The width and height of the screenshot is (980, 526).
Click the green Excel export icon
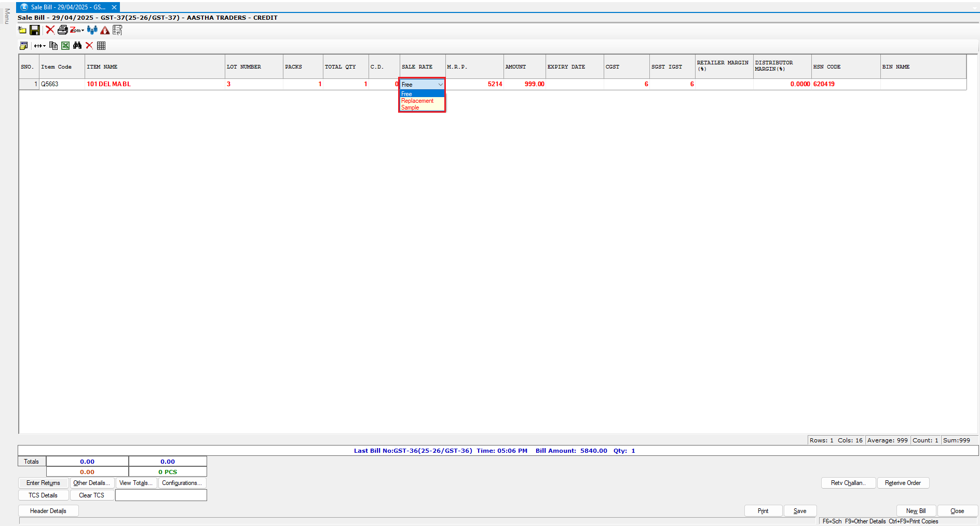[65, 46]
